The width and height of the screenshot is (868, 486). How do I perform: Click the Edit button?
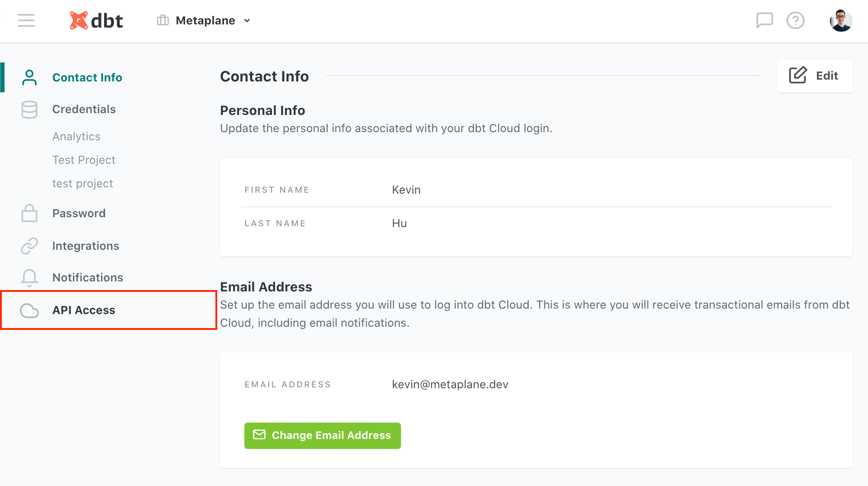[x=814, y=76]
